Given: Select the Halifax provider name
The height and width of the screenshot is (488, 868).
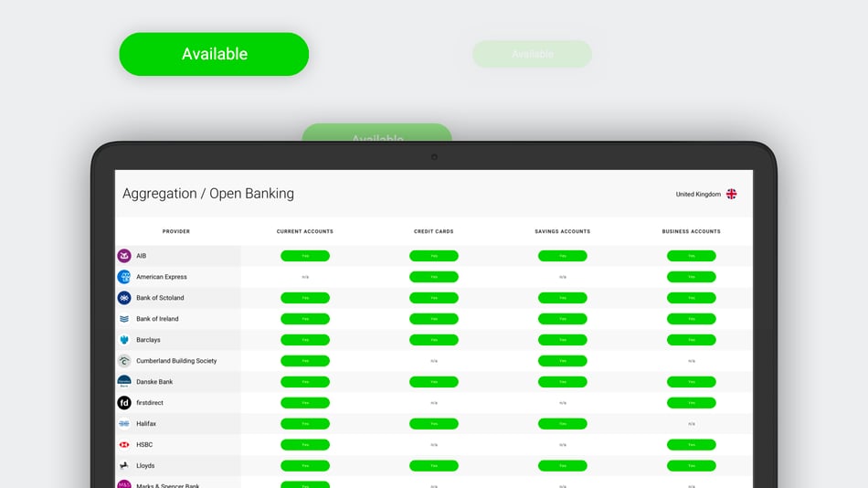Looking at the screenshot, I should pyautogui.click(x=146, y=424).
